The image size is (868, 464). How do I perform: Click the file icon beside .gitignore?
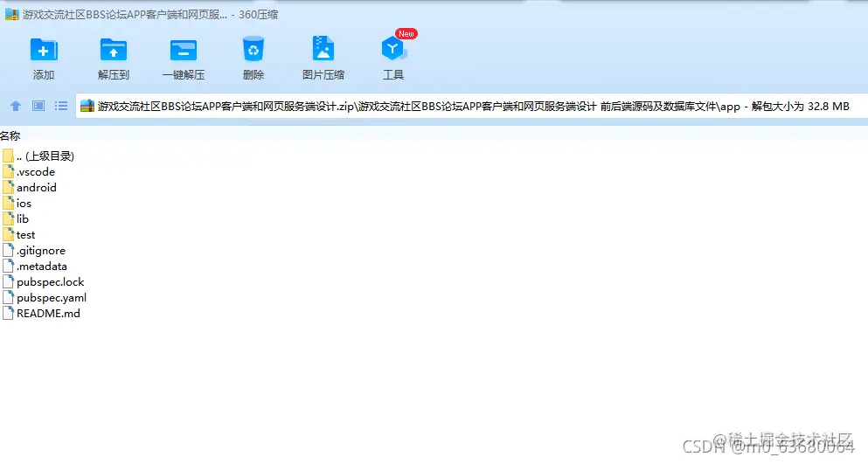[8, 250]
